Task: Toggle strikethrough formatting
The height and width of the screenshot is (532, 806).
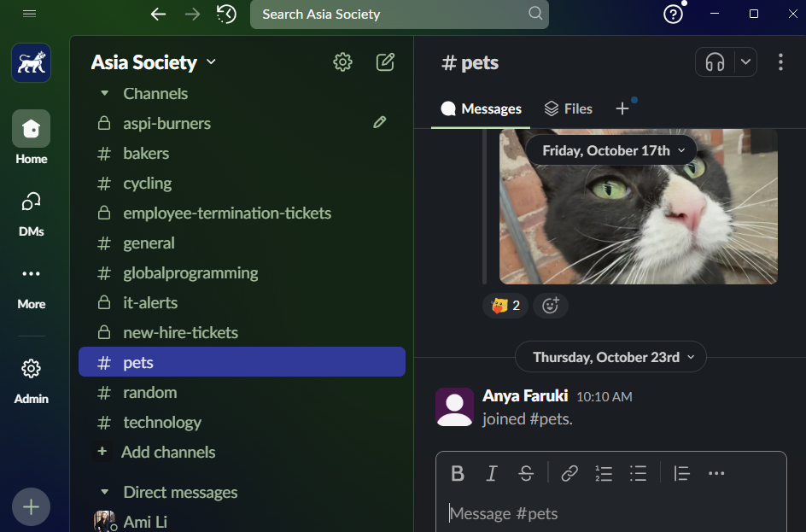Action: pyautogui.click(x=526, y=473)
